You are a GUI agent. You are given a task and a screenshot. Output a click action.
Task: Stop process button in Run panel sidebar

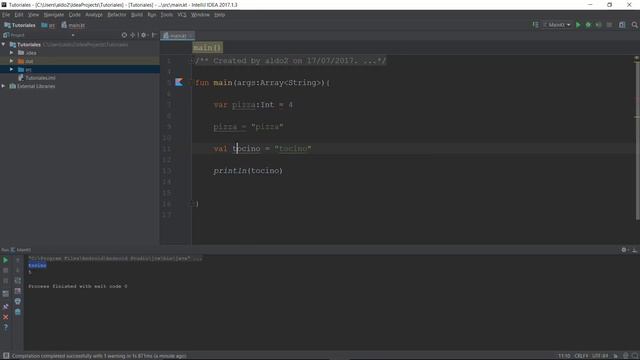(5, 271)
